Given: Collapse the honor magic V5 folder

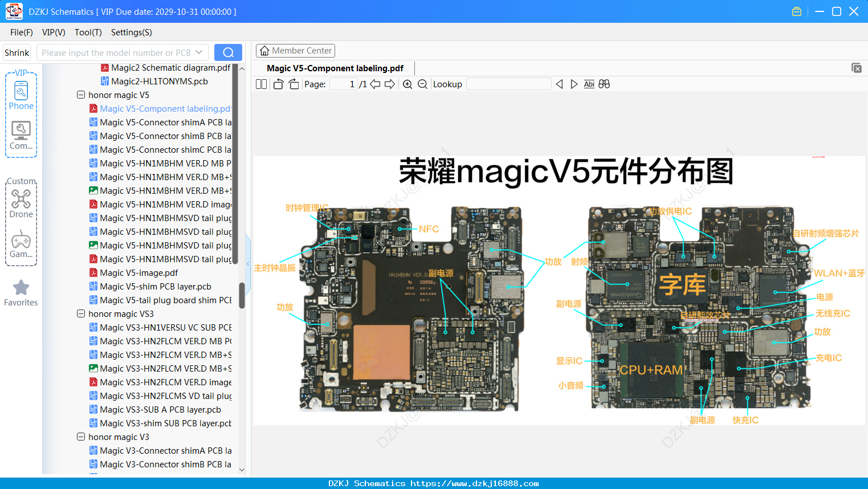Looking at the screenshot, I should tap(81, 95).
